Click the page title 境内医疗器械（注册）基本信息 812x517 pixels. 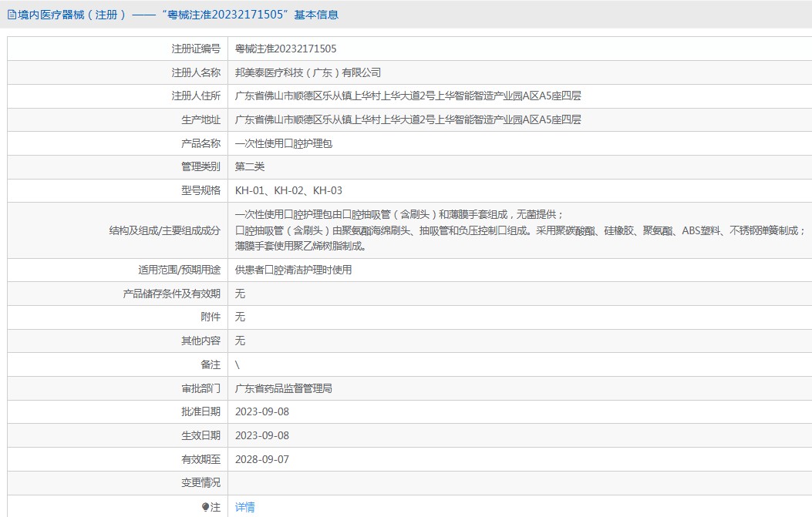[177, 15]
